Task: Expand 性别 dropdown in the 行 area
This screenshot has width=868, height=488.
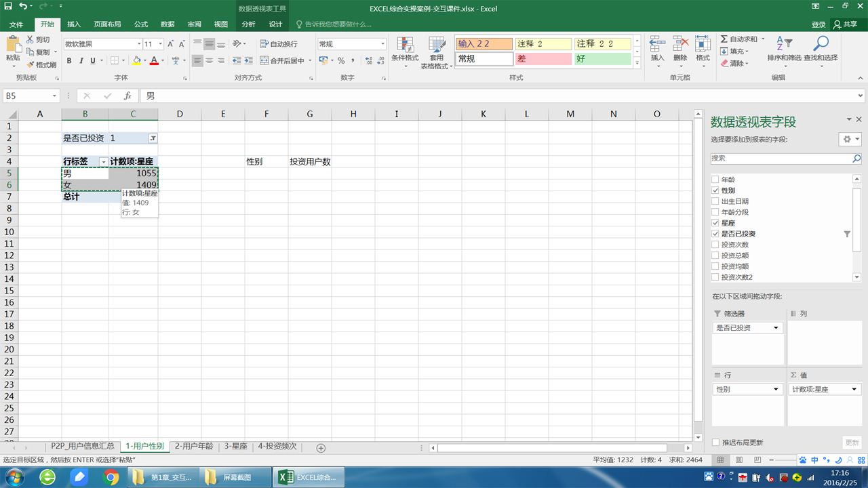Action: [776, 390]
